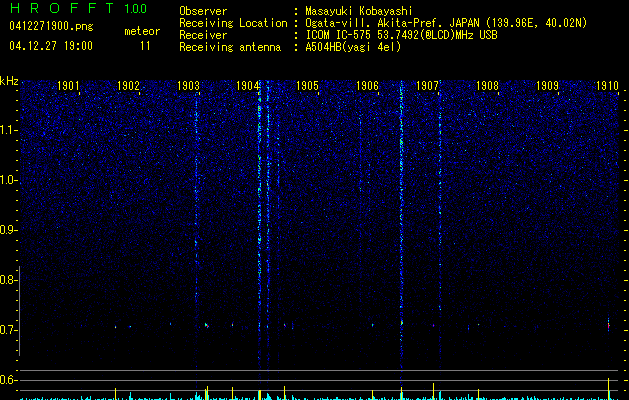Click the 1904 time marker
This screenshot has height=400, width=629.
pyautogui.click(x=248, y=86)
